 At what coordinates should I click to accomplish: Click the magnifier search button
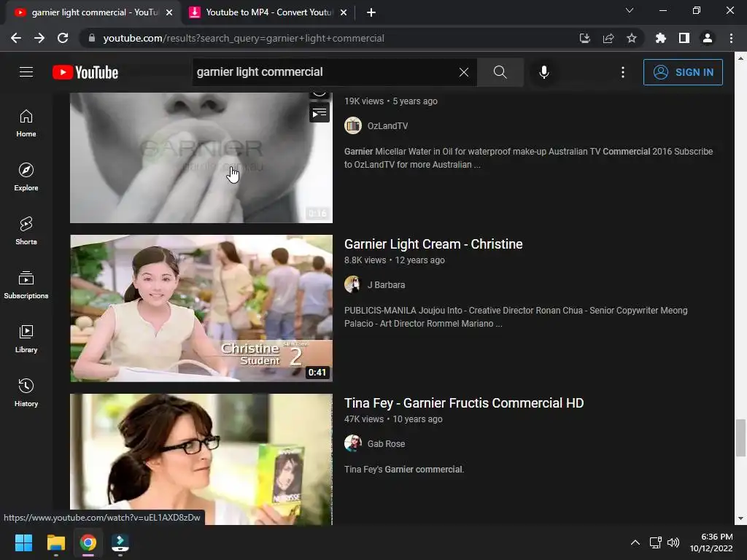pos(500,72)
